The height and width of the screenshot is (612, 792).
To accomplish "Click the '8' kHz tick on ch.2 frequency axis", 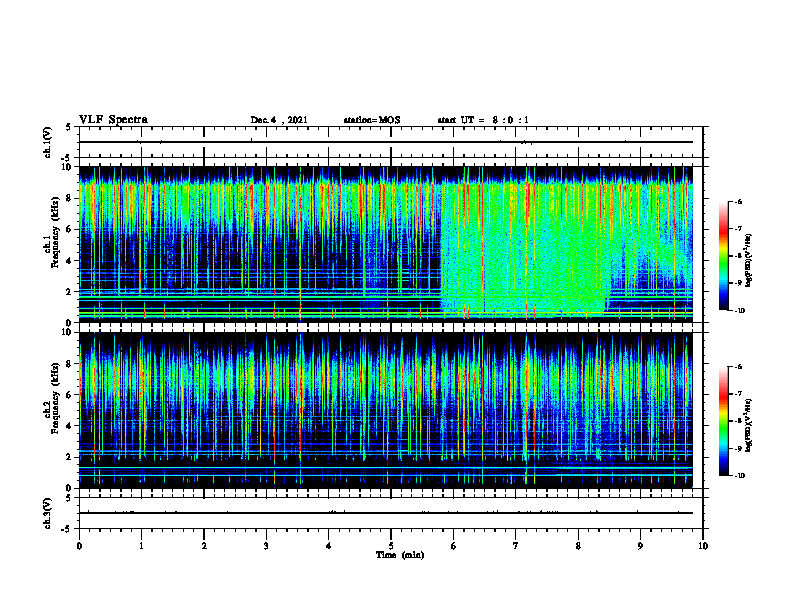I will [69, 364].
